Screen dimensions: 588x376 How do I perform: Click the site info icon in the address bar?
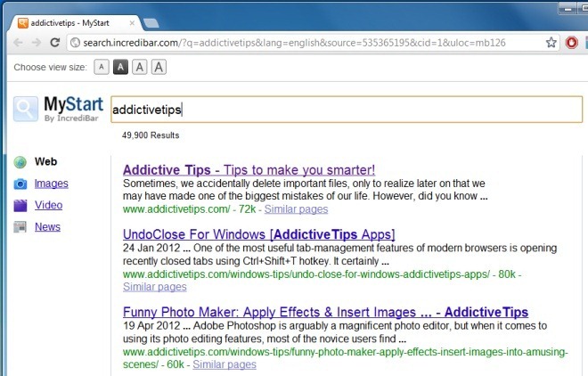76,43
